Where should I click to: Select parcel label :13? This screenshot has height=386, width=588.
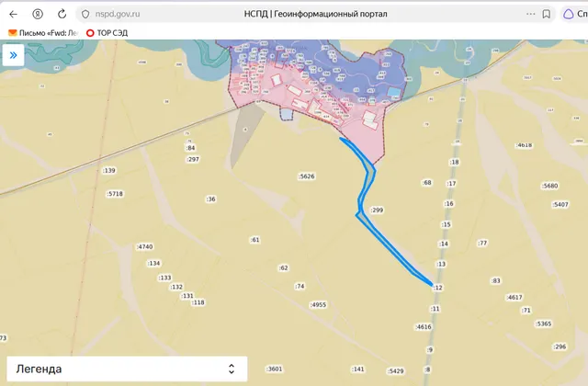click(x=441, y=264)
